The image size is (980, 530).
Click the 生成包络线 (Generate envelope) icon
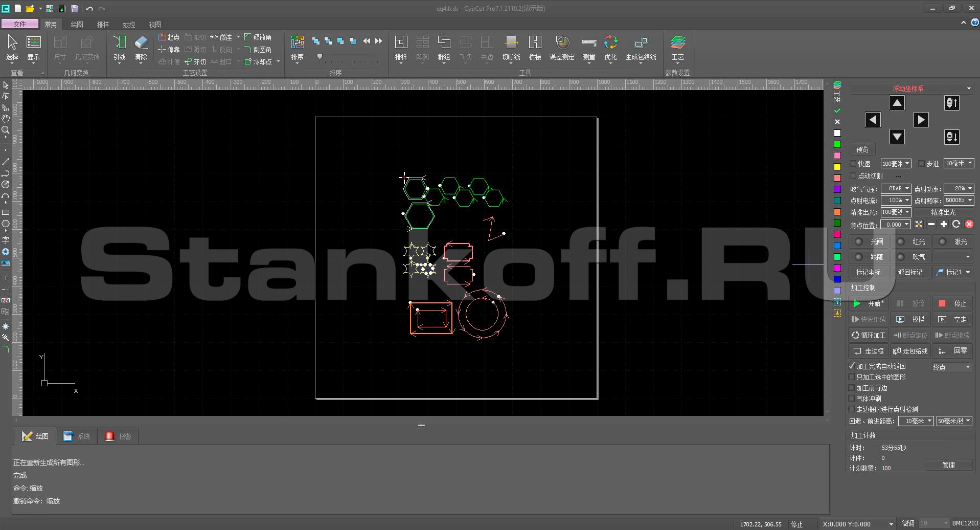[x=641, y=48]
